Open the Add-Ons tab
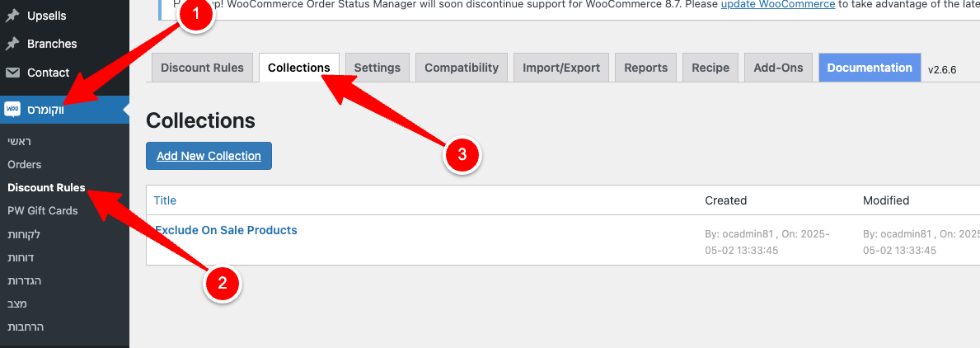 pos(778,68)
